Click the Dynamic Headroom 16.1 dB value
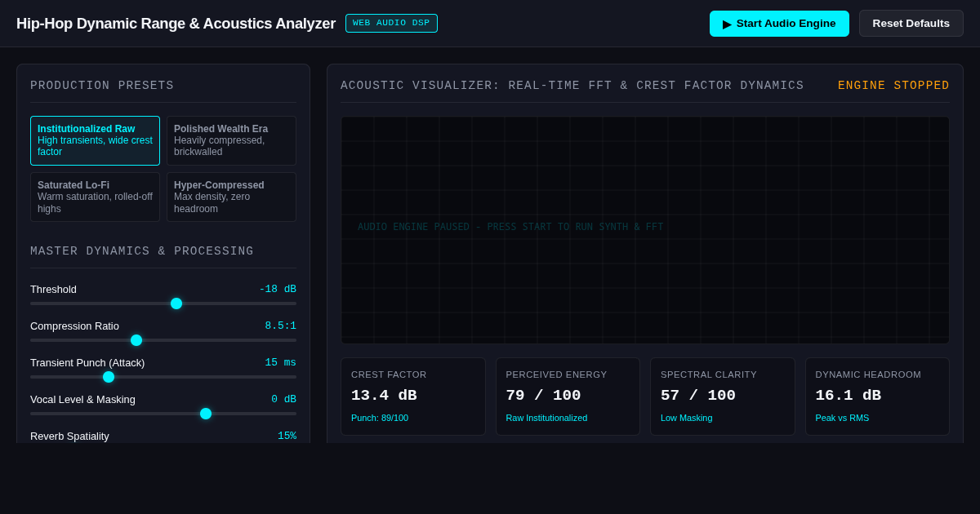Viewport: 980px width, 514px height. point(849,396)
